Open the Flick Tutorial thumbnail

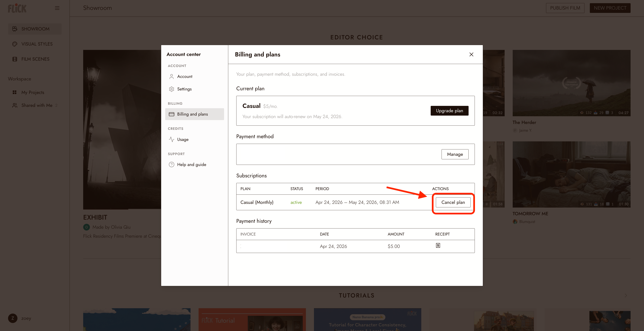point(252,319)
